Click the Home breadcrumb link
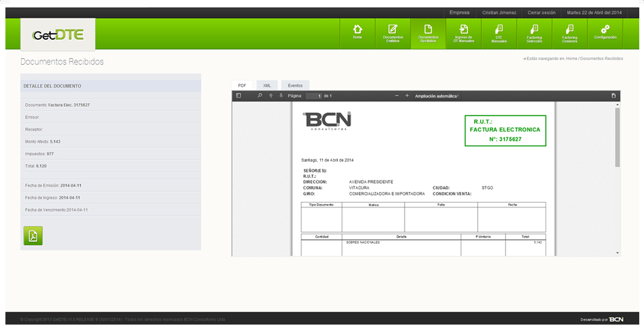 (571, 59)
